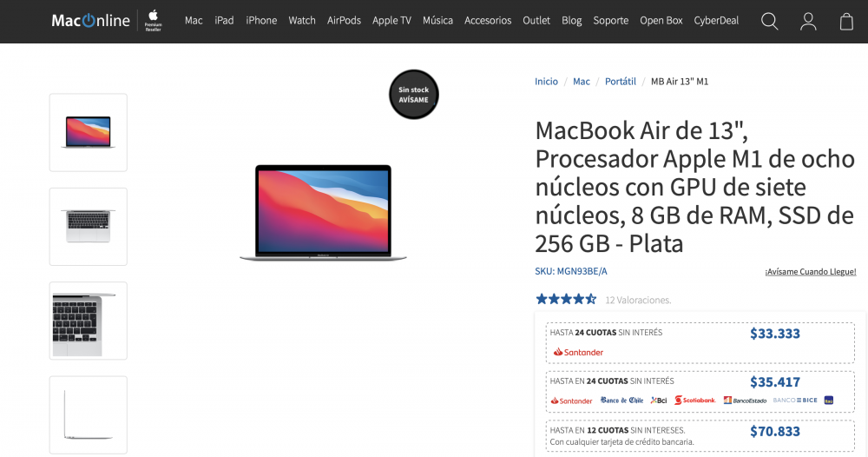Open the search magnifier icon
This screenshot has width=868, height=457.
tap(769, 21)
